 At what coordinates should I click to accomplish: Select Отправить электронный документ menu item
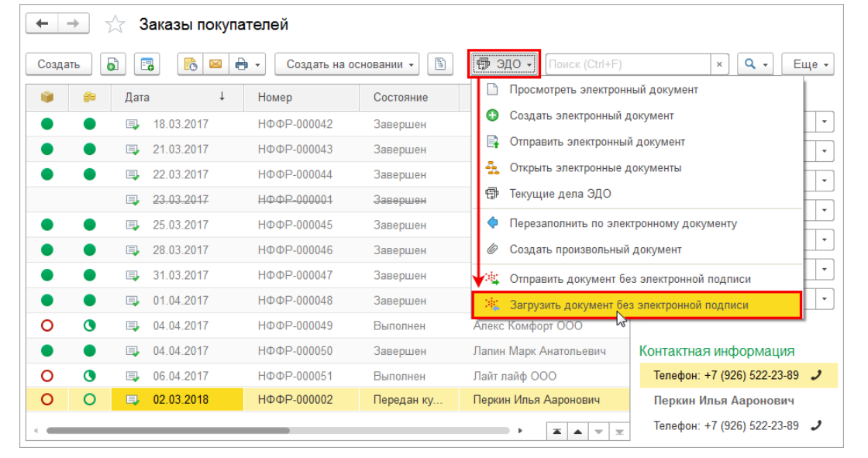click(637, 142)
